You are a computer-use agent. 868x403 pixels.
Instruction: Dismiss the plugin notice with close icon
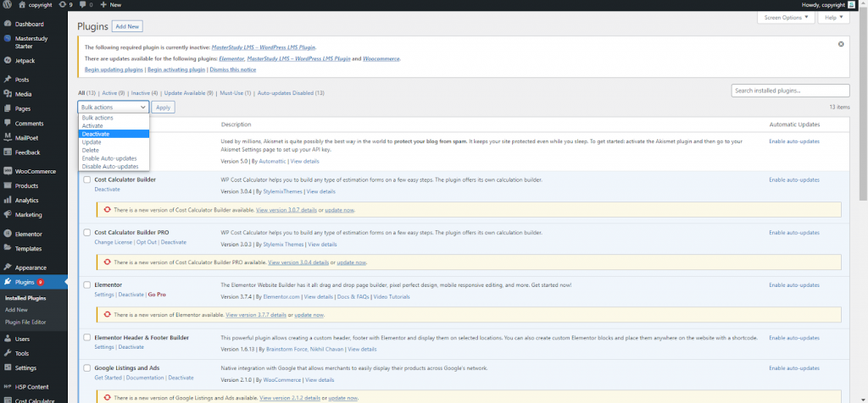[x=841, y=44]
